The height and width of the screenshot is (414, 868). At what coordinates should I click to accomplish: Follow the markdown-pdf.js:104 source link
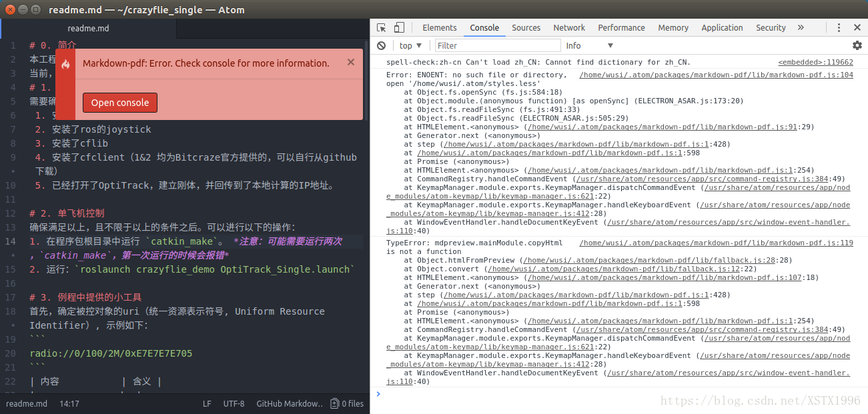[x=716, y=75]
